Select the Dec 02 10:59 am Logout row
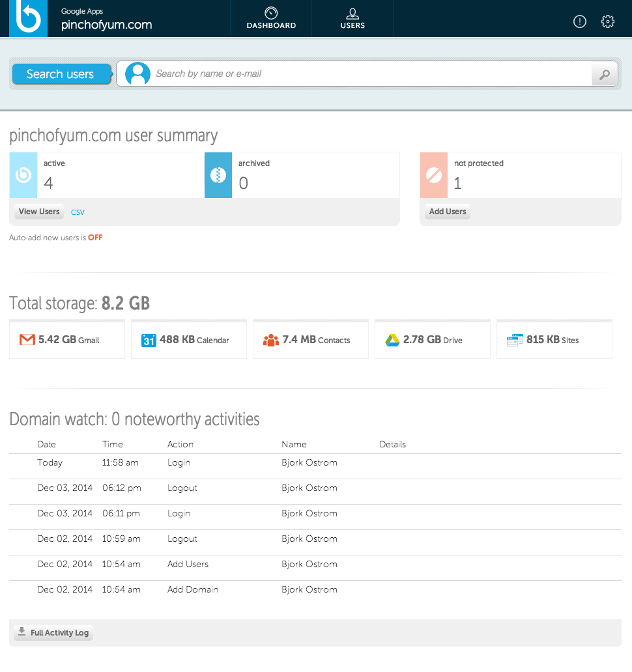The image size is (632, 672). (315, 542)
